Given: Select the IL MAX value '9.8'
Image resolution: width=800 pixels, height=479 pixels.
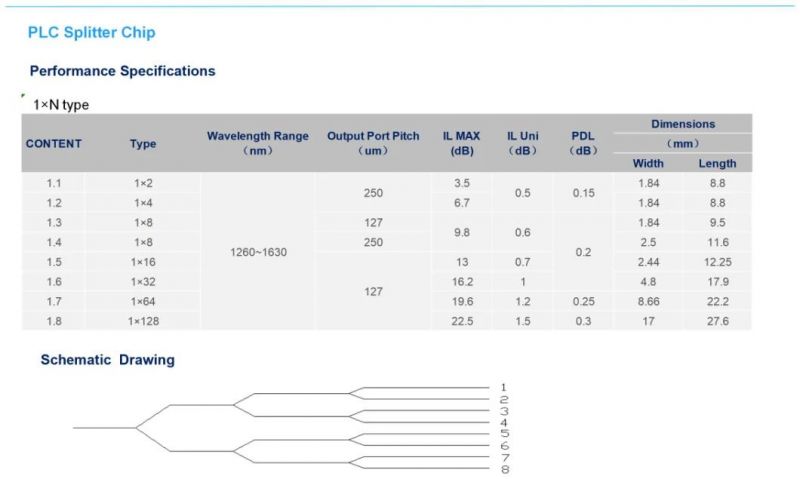Looking at the screenshot, I should coord(462,233).
